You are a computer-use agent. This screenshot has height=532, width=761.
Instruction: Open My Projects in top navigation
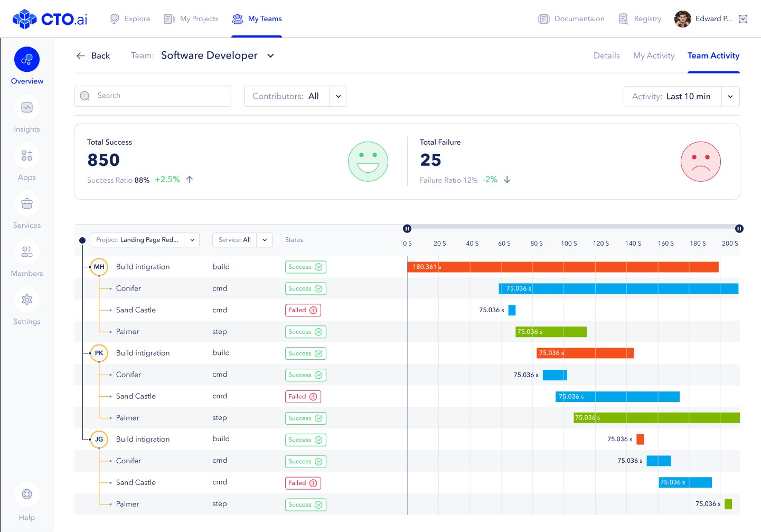pyautogui.click(x=191, y=19)
